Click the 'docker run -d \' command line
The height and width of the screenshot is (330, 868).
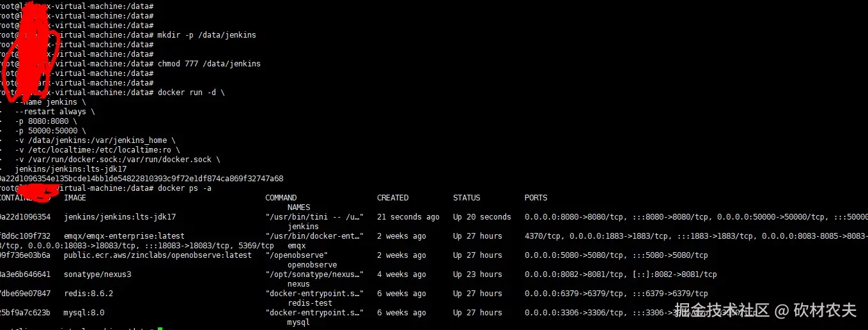191,93
